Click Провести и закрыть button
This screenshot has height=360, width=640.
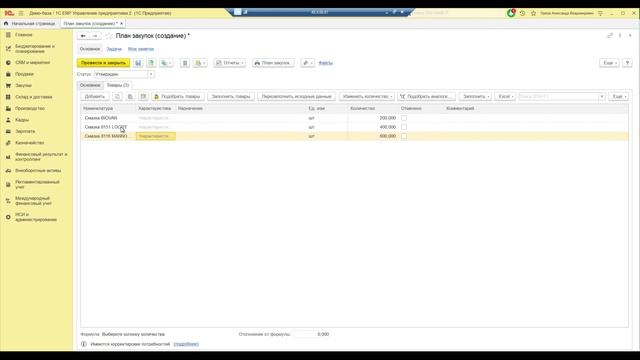pos(103,63)
